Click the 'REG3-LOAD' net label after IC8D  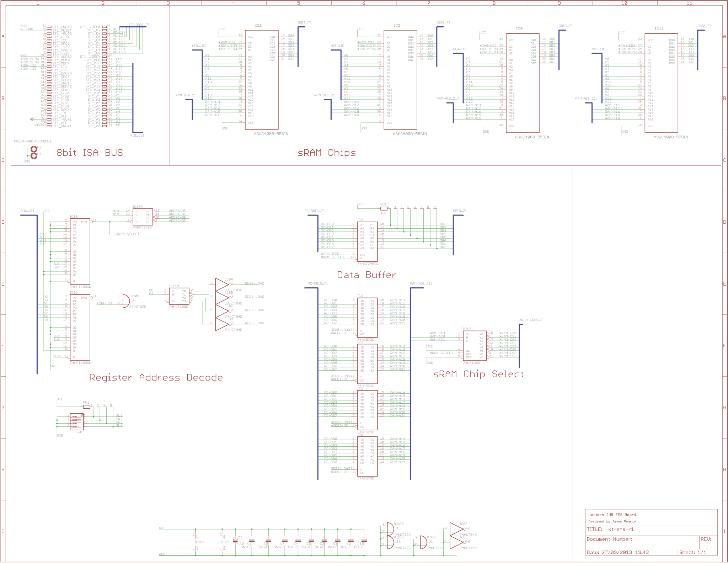click(x=255, y=323)
